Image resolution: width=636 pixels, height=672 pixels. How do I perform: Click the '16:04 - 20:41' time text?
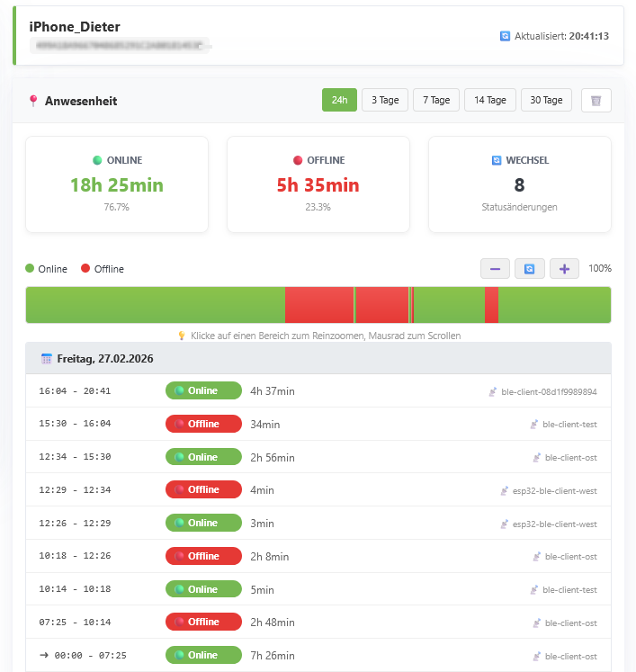tap(75, 390)
